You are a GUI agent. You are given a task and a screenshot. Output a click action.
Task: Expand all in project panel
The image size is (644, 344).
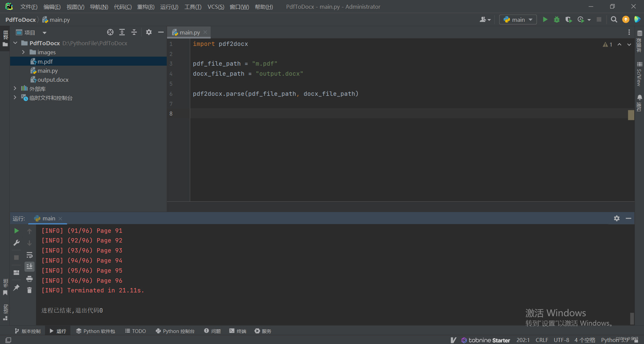click(x=122, y=32)
